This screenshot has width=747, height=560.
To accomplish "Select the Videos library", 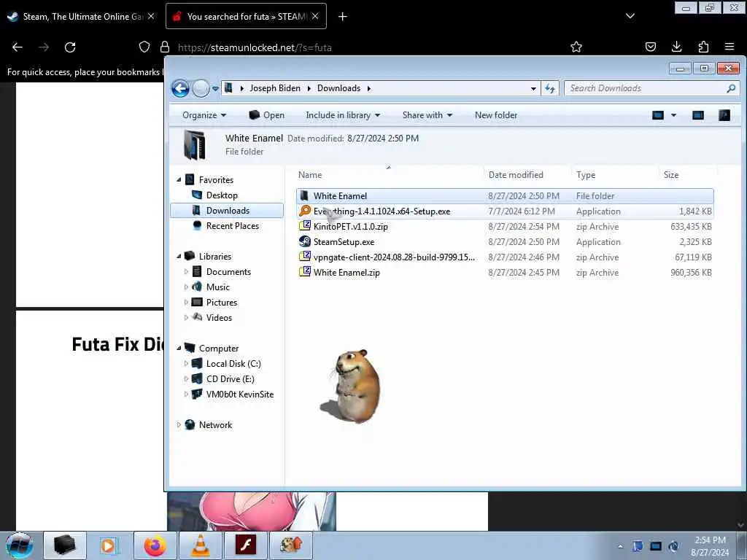I will tap(219, 318).
